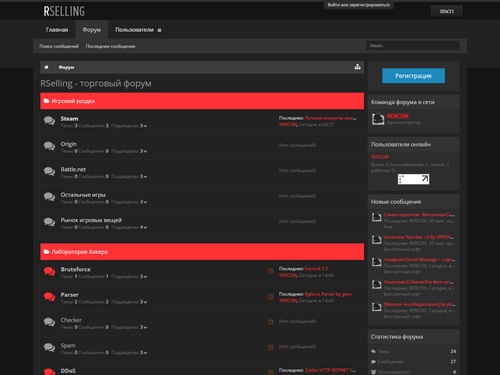This screenshot has height=375, width=500.
Task: Click the Рынок игровых вещей bubble icon
Action: [x=49, y=222]
